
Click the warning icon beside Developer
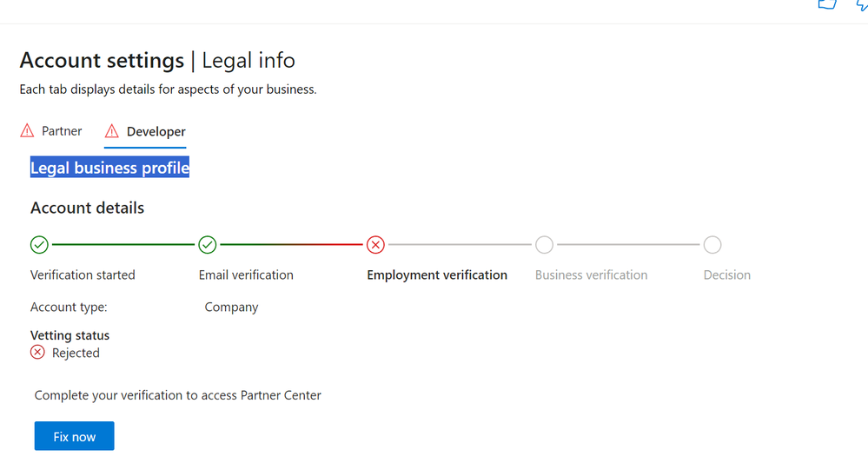111,132
